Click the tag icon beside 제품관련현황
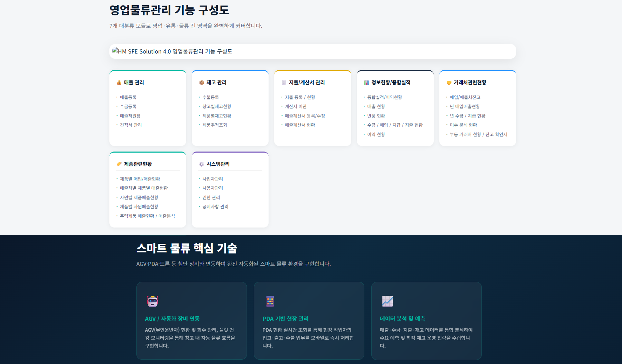Screen dimensions: 622x364 tap(119, 164)
